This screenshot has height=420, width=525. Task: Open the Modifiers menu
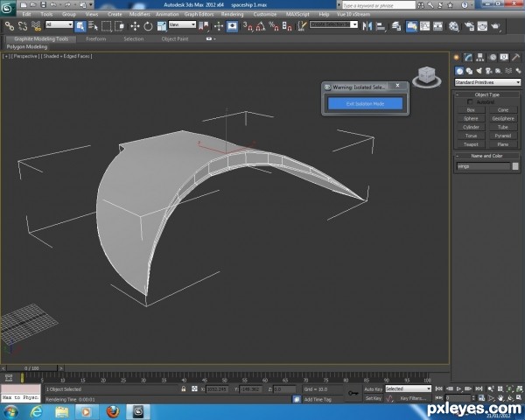[140, 14]
